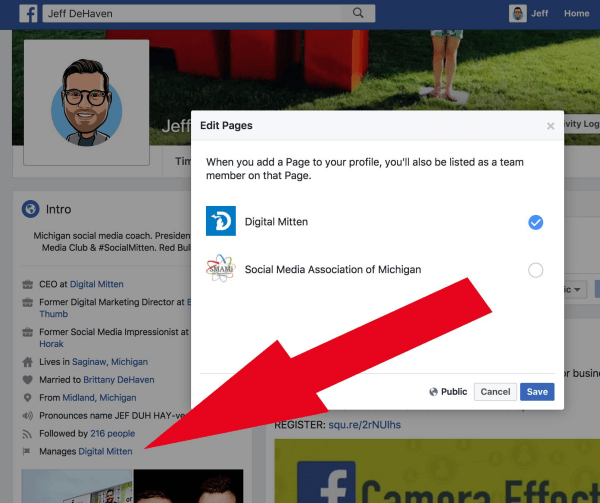Click the intro bio text
The image size is (600, 503).
coord(112,242)
